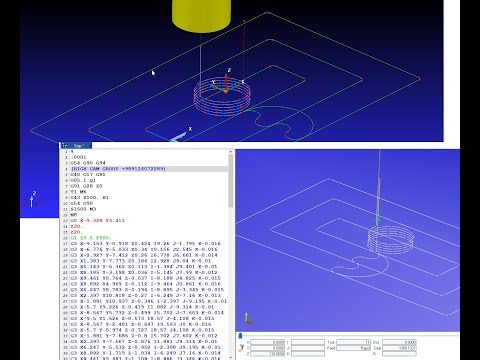The image size is (480, 360).
Task: Click code line 'G05.1 Q1'
Action: 83,180
